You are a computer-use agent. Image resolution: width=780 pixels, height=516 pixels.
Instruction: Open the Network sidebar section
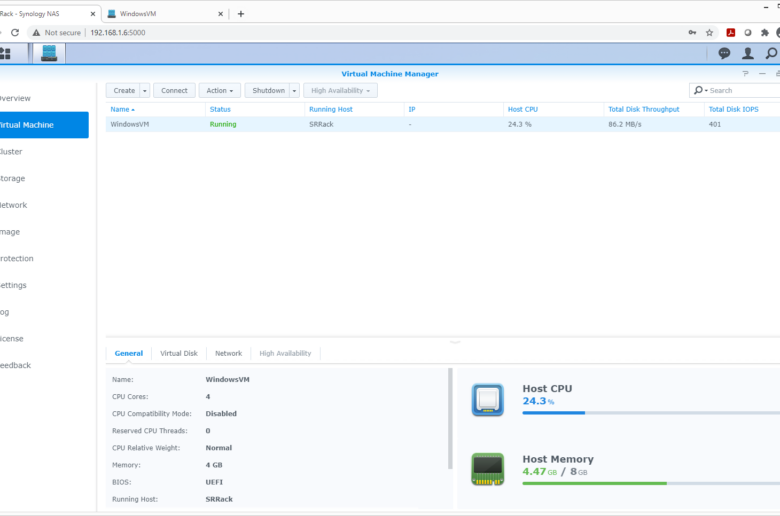pos(44,205)
